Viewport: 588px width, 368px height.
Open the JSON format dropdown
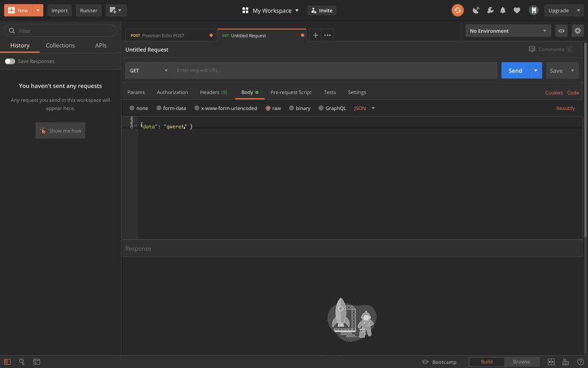click(365, 108)
